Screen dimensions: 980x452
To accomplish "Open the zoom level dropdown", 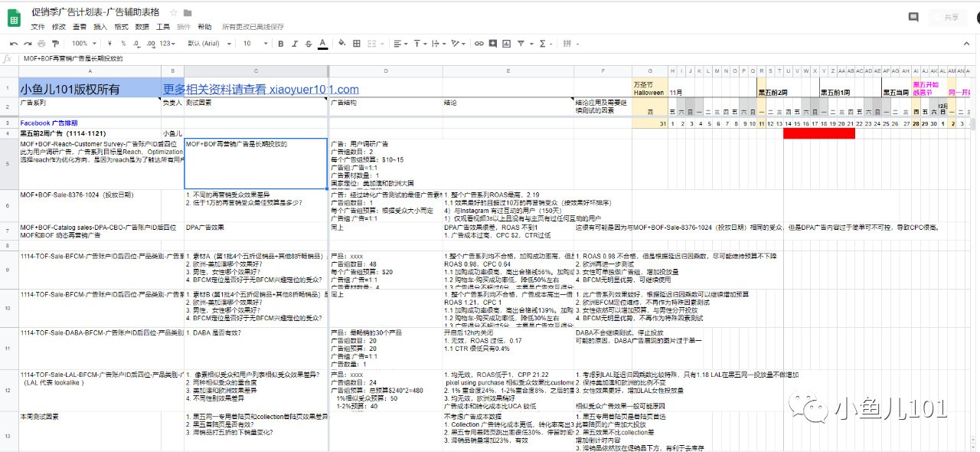I will (x=80, y=43).
